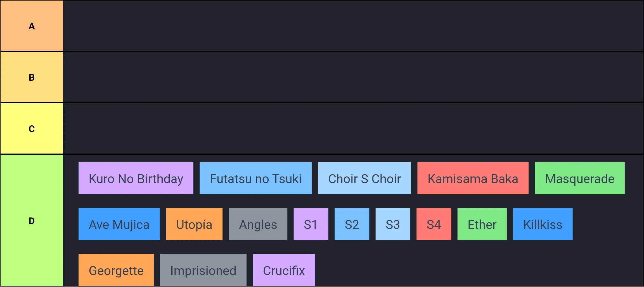This screenshot has width=644, height=287.
Task: Select the red S4 tile
Action: tap(434, 224)
